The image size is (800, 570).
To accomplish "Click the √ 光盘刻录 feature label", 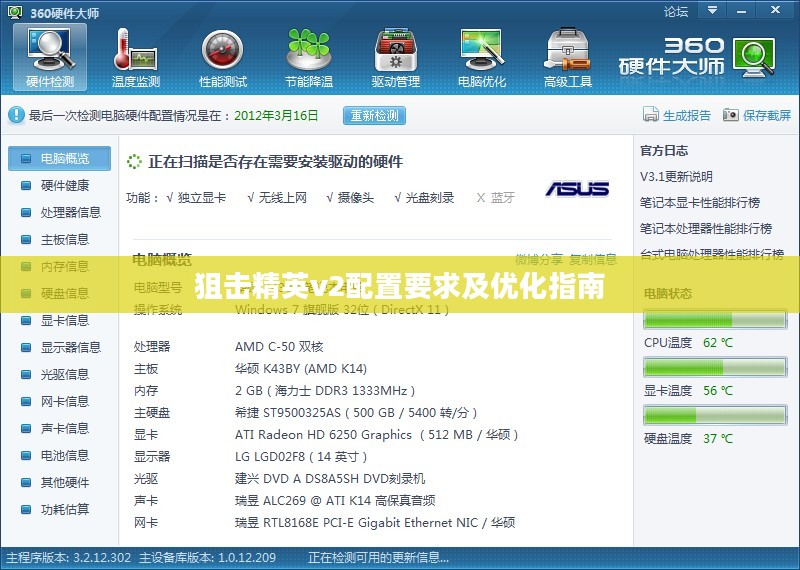I will click(424, 197).
